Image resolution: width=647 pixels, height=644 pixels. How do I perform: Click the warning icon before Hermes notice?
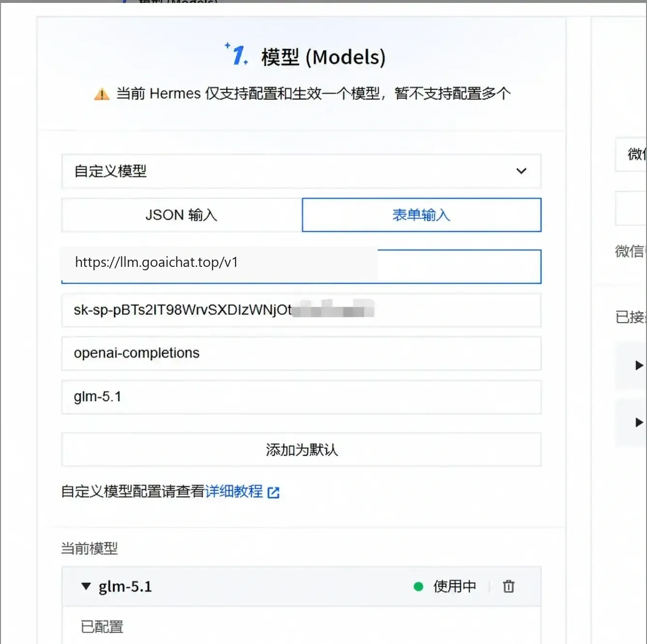(x=102, y=94)
